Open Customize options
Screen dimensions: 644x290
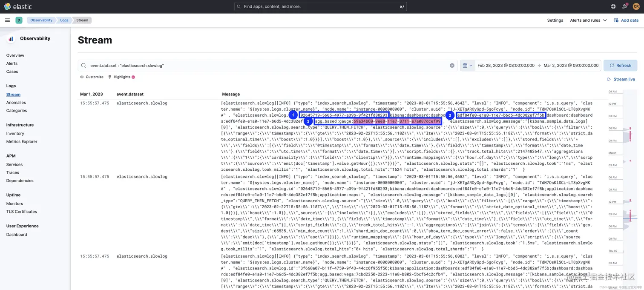point(92,77)
